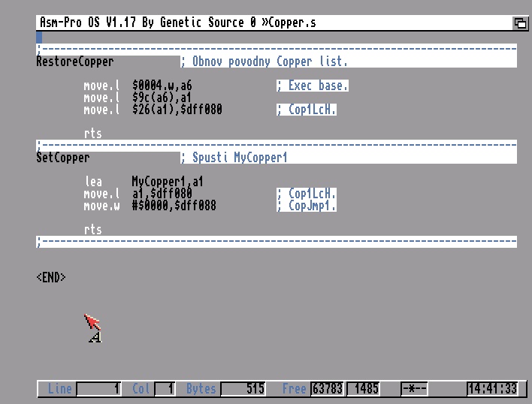Click the 'move.w #$0000,$dff088' instruction
This screenshot has height=404, width=532.
(x=150, y=206)
